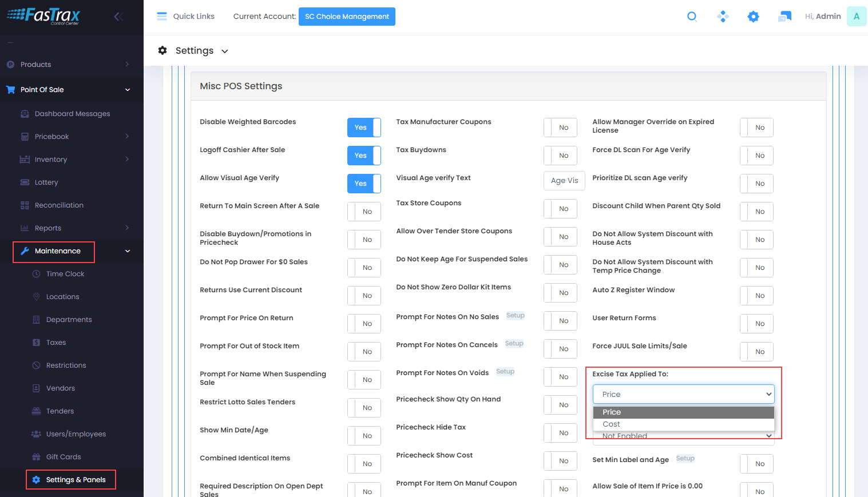Screen dimensions: 868x497
Task: Expand the Pricebook submenu arrow
Action: (x=127, y=137)
